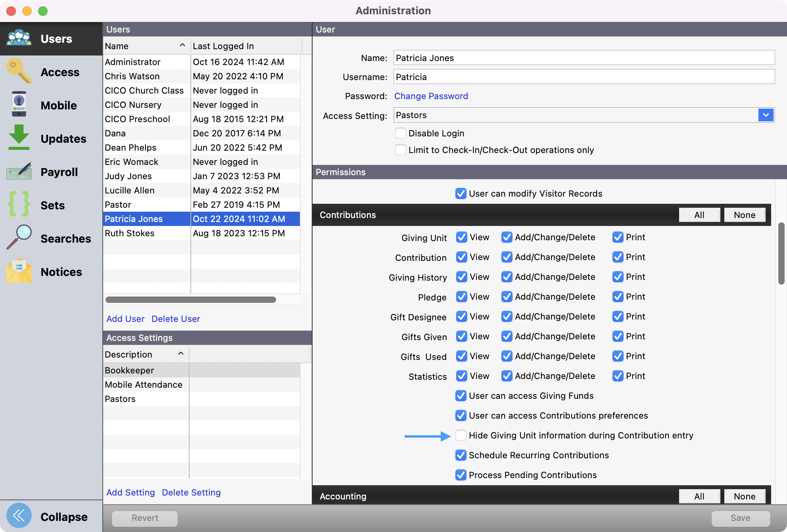Open the Notices envelope icon
787x532 pixels.
pos(19,271)
